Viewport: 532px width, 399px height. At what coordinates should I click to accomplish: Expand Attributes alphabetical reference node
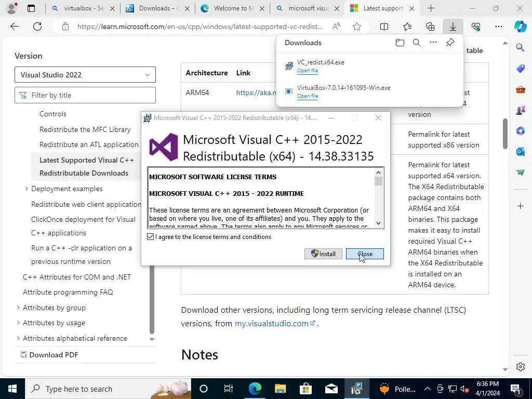18,338
